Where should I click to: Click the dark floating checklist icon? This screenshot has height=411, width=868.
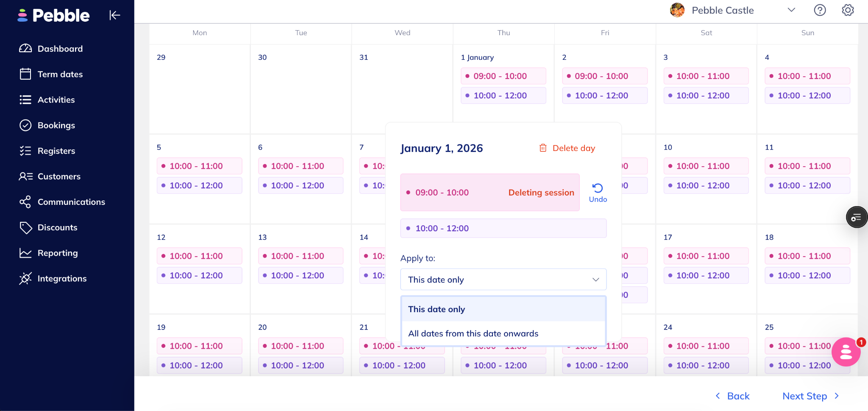tap(856, 218)
